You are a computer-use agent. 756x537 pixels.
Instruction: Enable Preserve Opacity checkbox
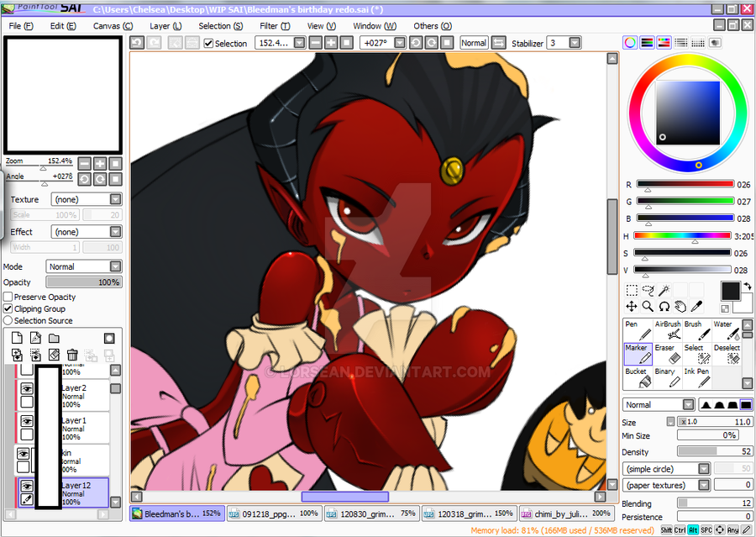(8, 297)
